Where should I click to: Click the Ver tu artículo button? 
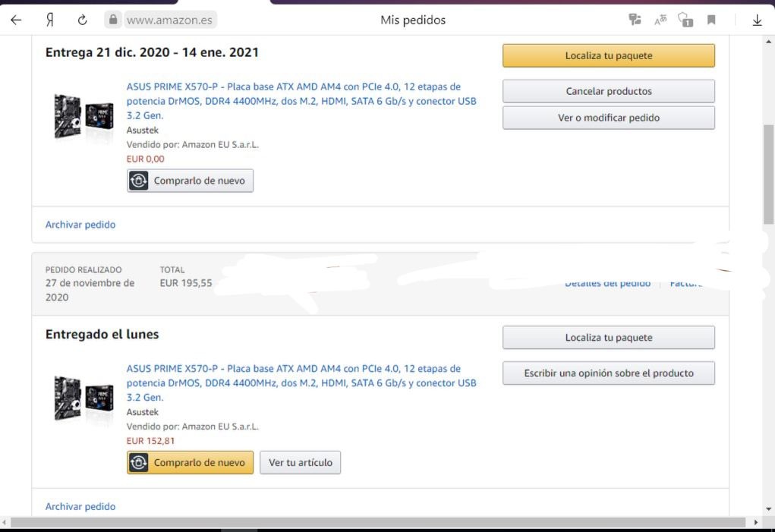click(x=300, y=462)
